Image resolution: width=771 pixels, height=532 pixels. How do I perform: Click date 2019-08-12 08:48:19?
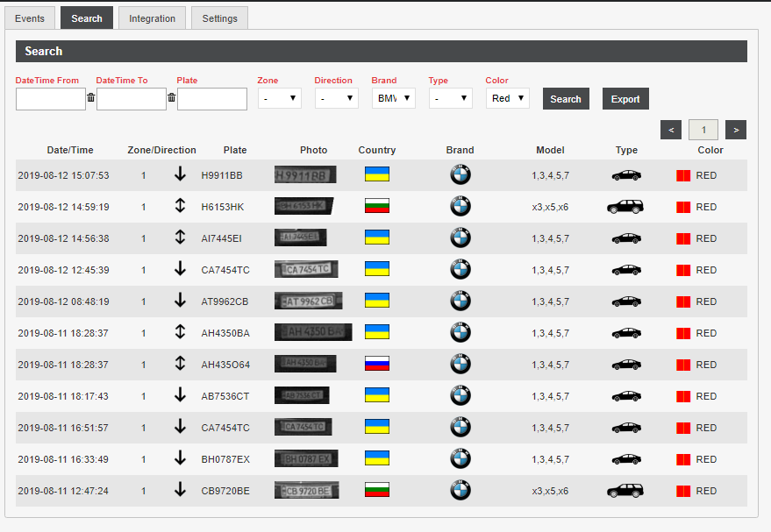pos(63,301)
